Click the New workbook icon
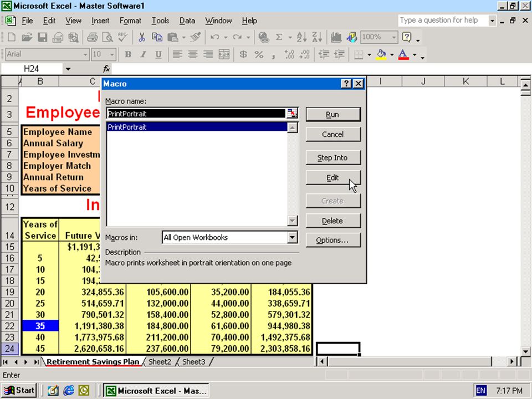This screenshot has height=399, width=532. [x=12, y=37]
